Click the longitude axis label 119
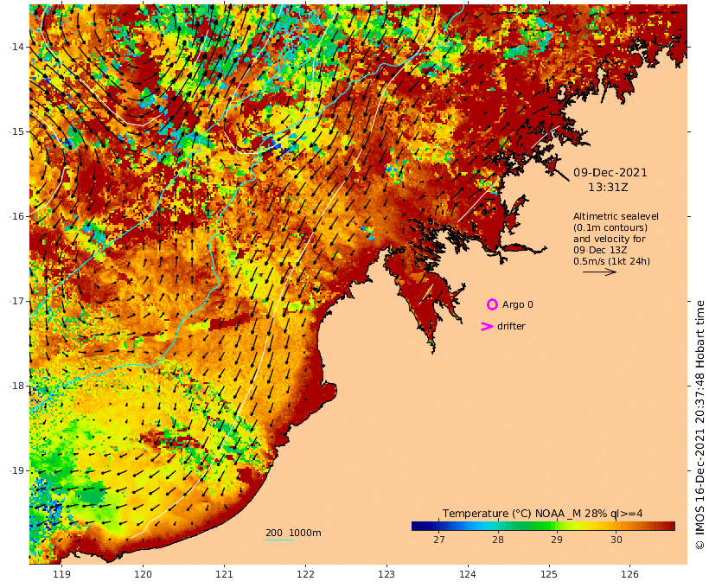Image resolution: width=709 pixels, height=588 pixels. pyautogui.click(x=62, y=574)
